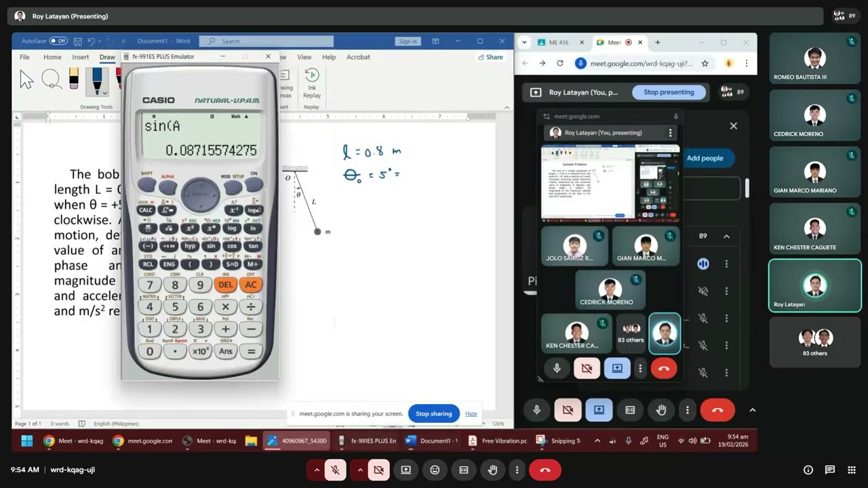The image size is (868, 488).
Task: Click the calculator equals key
Action: tap(251, 351)
